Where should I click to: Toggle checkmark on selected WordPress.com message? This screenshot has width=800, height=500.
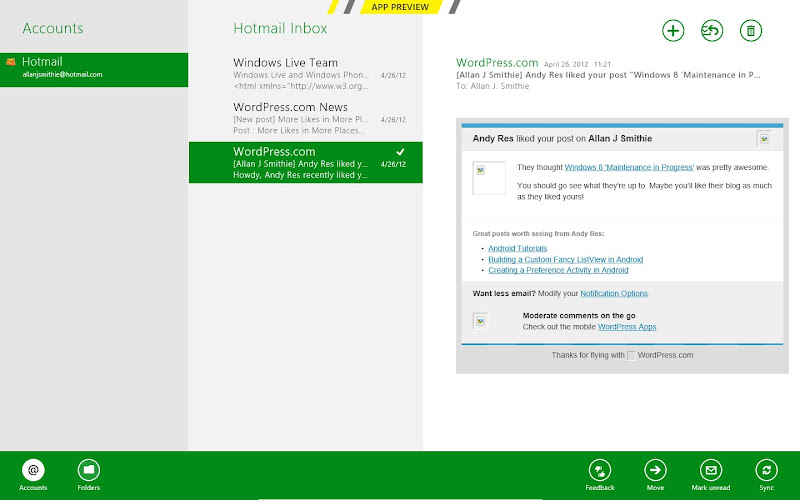click(x=401, y=152)
